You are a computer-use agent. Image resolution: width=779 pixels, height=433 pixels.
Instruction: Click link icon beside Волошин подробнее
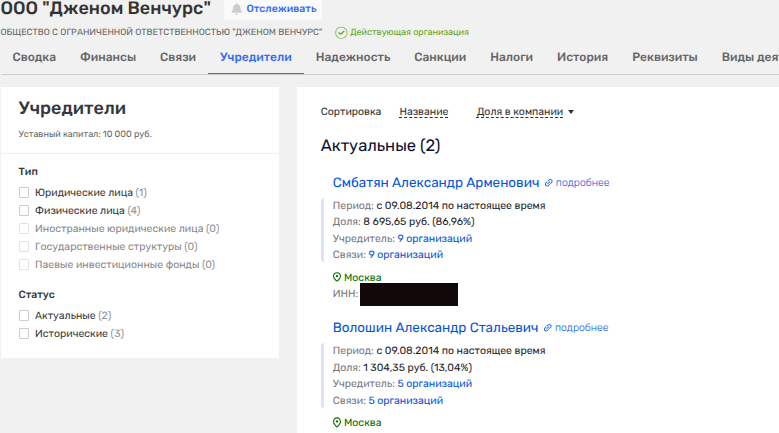(x=547, y=328)
